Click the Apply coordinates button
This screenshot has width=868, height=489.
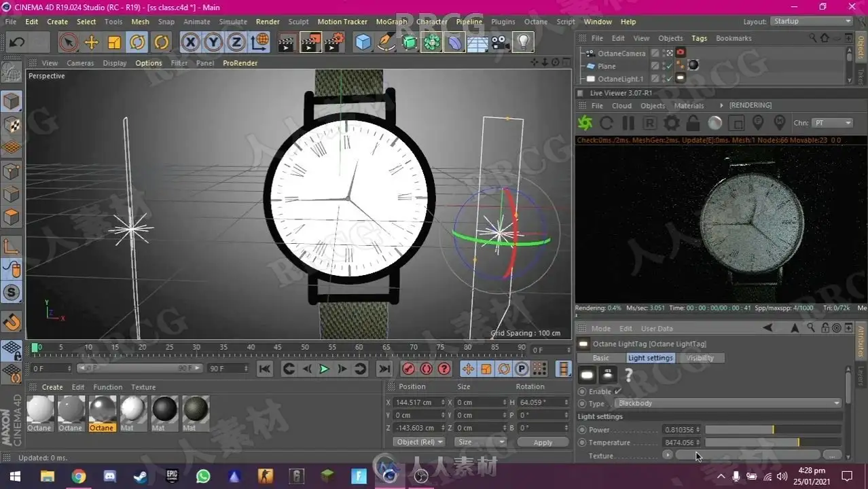tap(543, 442)
